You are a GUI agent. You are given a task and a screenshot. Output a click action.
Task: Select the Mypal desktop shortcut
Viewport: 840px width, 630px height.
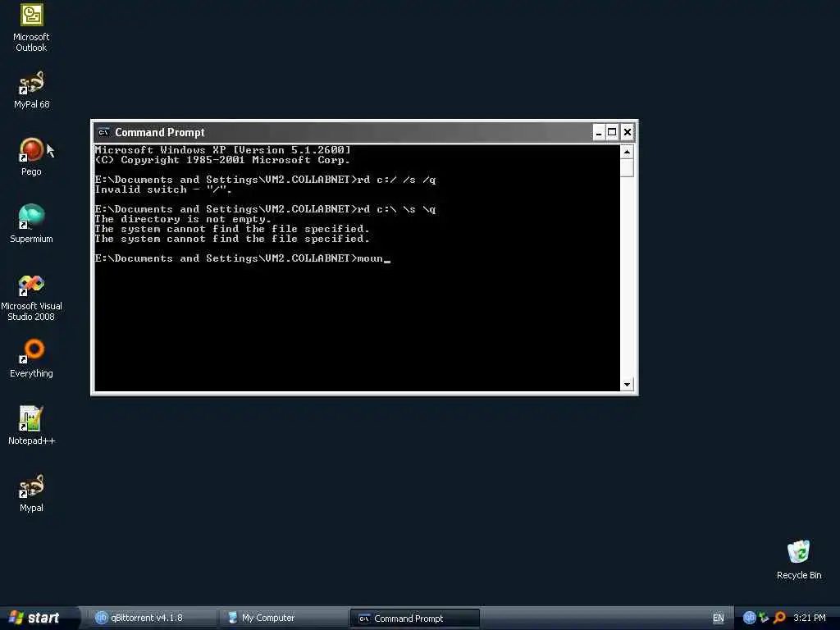point(31,493)
